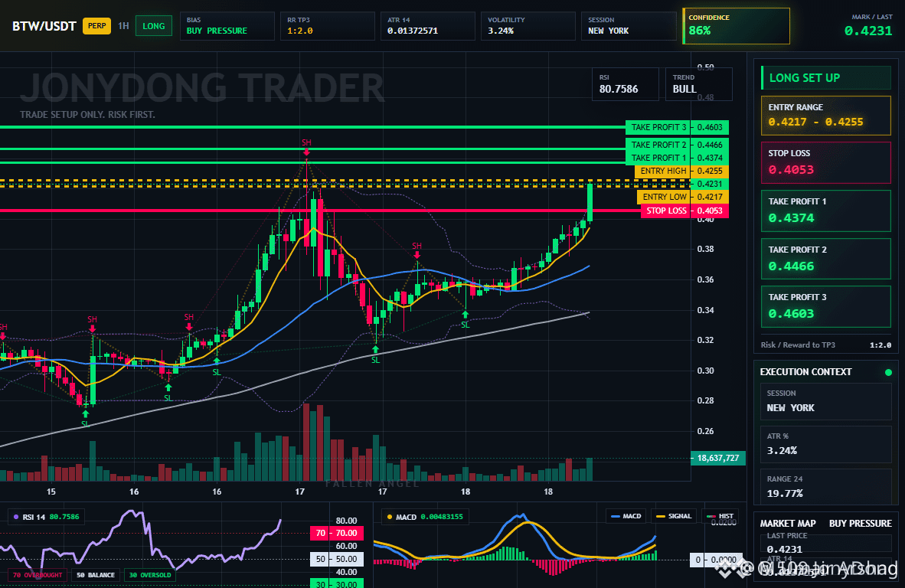Select the PERP contract badge
The width and height of the screenshot is (905, 588).
[x=97, y=26]
